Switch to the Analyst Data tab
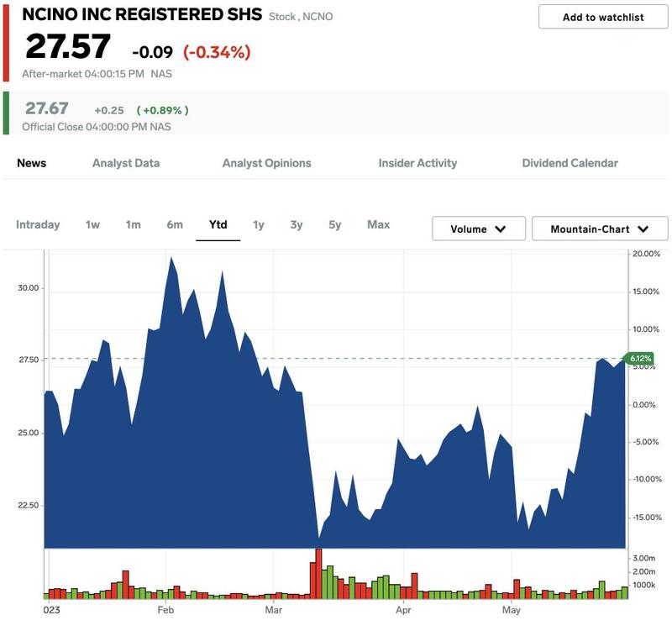This screenshot has width=672, height=631. click(126, 163)
